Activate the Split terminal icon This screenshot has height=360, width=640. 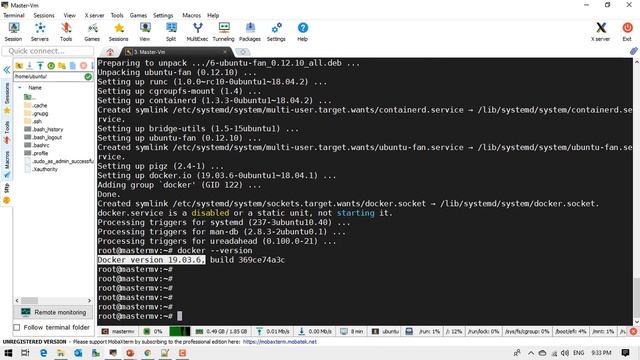171,31
